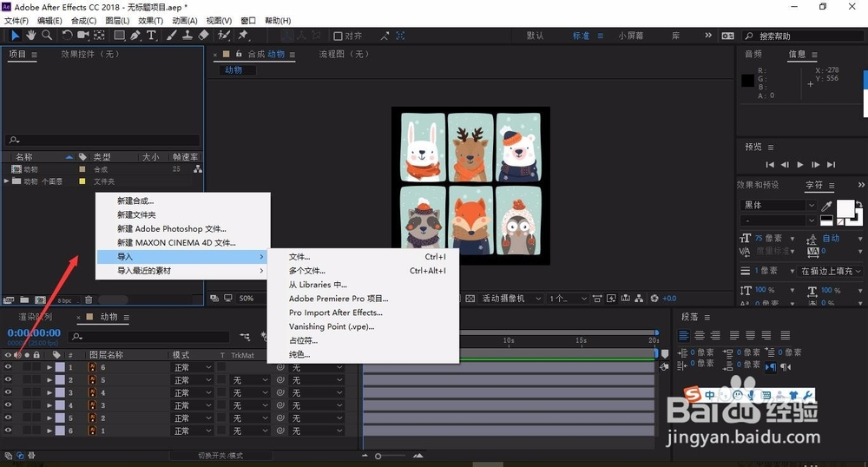Hide layer 6 with eye toggle

[8, 431]
